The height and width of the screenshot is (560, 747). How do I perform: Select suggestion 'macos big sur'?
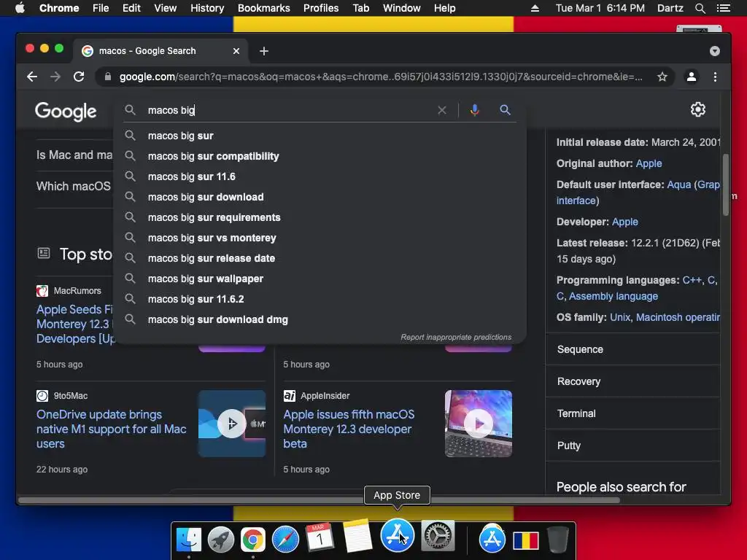320,136
